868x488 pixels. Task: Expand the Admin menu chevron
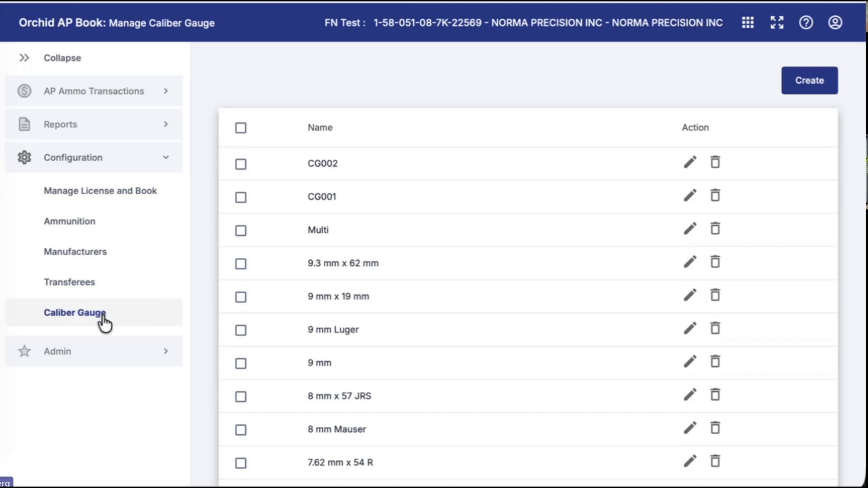(x=166, y=351)
